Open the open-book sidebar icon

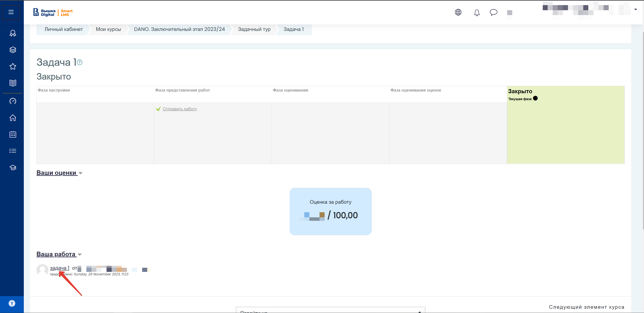[13, 83]
